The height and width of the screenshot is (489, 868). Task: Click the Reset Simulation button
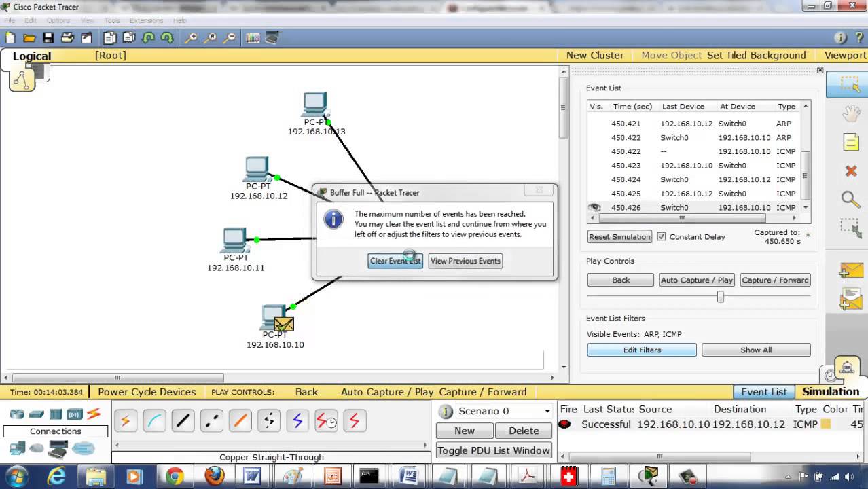click(x=619, y=237)
